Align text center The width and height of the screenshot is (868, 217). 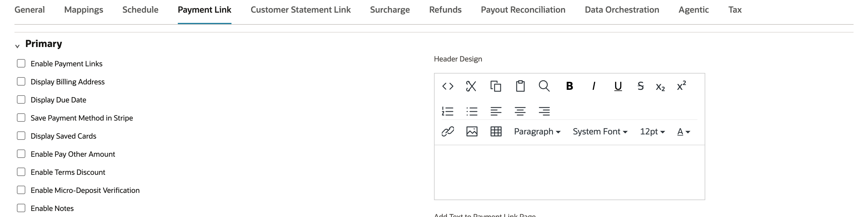520,111
